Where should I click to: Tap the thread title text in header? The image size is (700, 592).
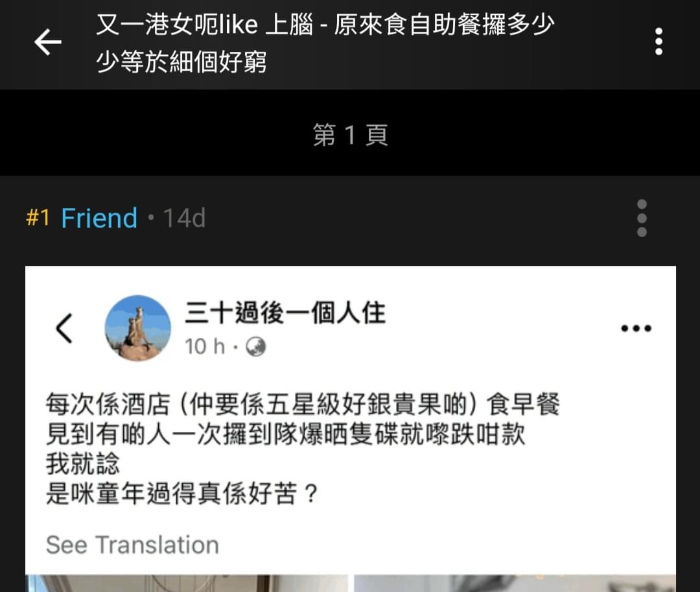pyautogui.click(x=325, y=42)
